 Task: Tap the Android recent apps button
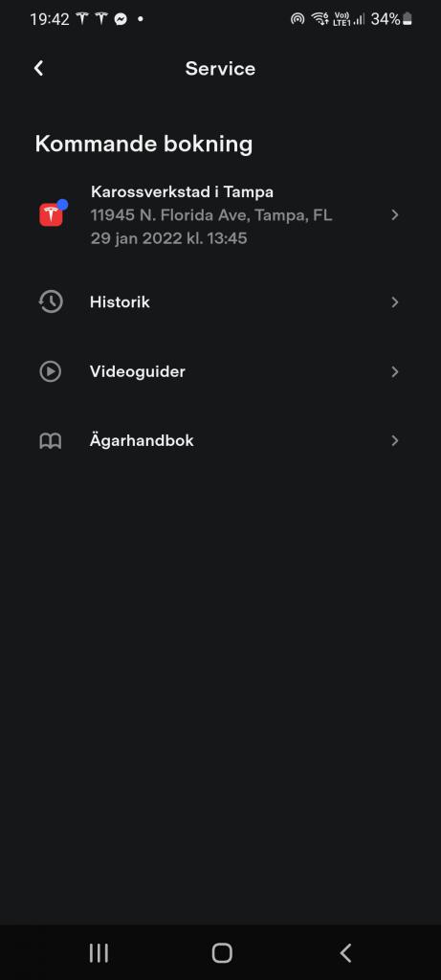(x=99, y=952)
